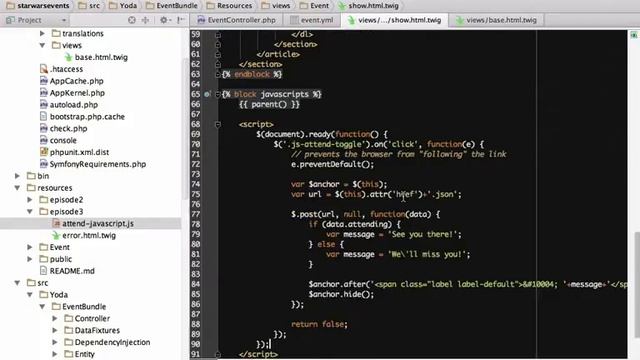The height and width of the screenshot is (360, 640).
Task: Switch to the event.yml tab
Action: 311,20
